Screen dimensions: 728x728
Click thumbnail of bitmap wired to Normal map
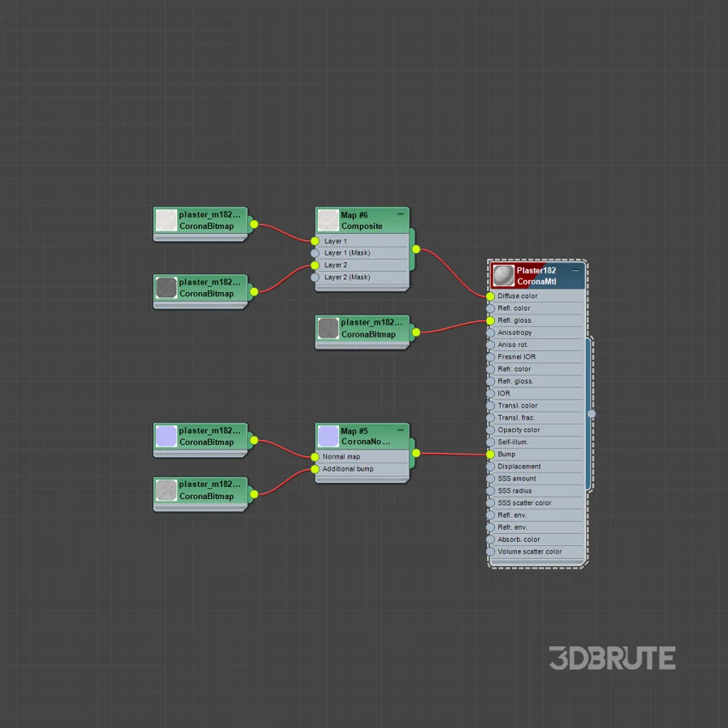pos(166,437)
